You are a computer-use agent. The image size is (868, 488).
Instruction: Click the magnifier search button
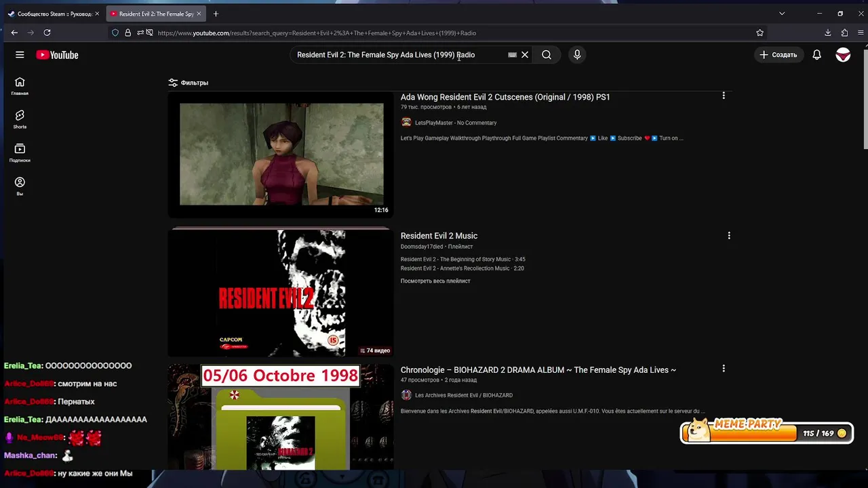coord(547,55)
